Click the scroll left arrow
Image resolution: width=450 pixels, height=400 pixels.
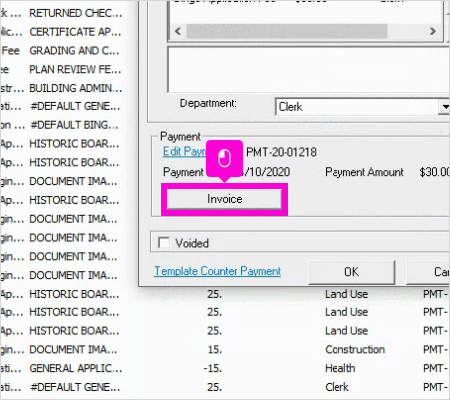178,32
